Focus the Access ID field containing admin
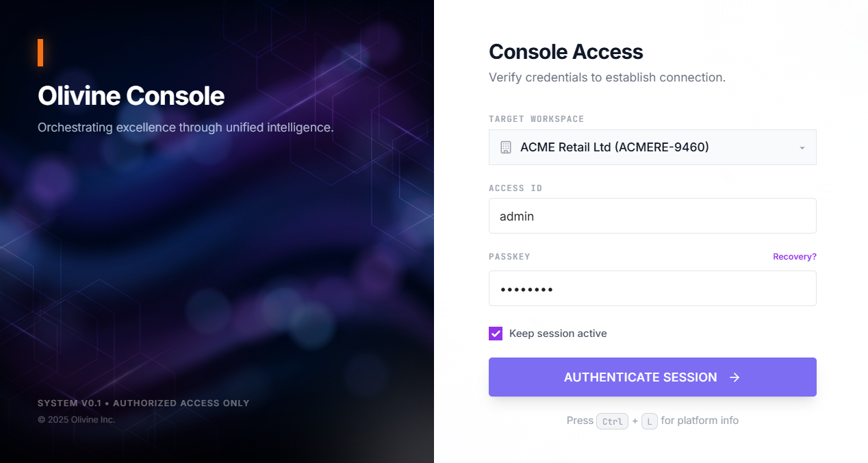Image resolution: width=868 pixels, height=463 pixels. [652, 216]
